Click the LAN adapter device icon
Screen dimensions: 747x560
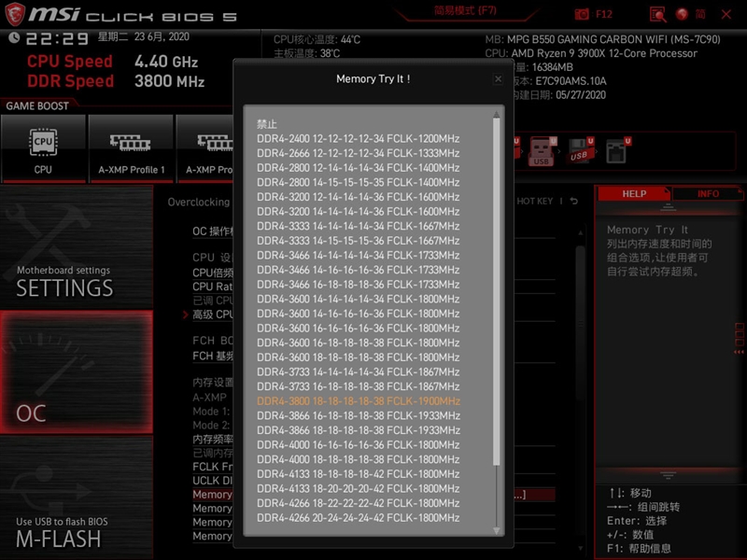point(616,151)
